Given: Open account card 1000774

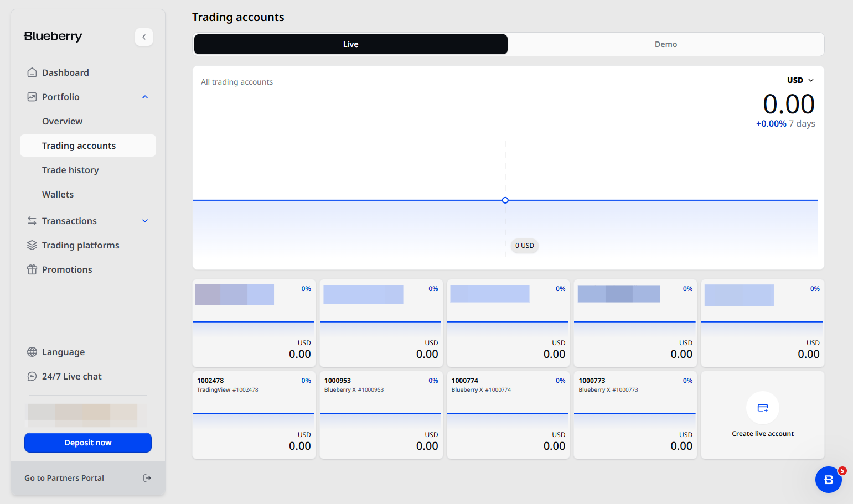Looking at the screenshot, I should [x=508, y=415].
